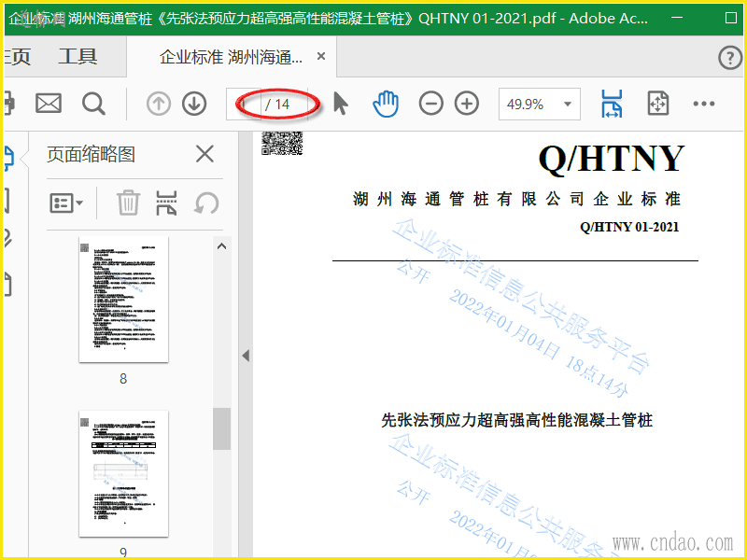Zoom out with the minus button
The height and width of the screenshot is (560, 747).
[x=431, y=104]
